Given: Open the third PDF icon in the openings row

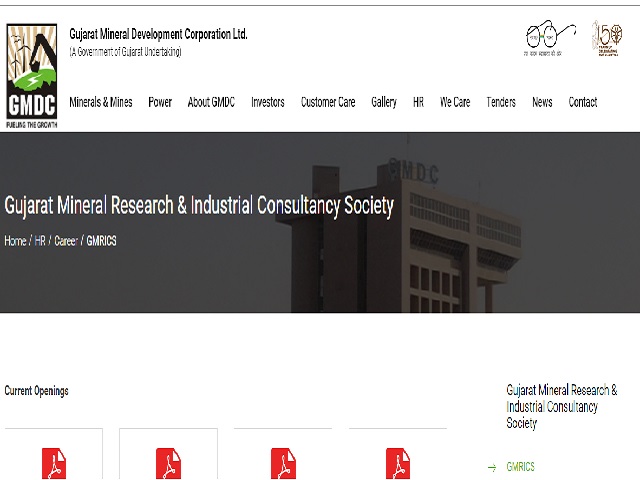Looking at the screenshot, I should (283, 464).
